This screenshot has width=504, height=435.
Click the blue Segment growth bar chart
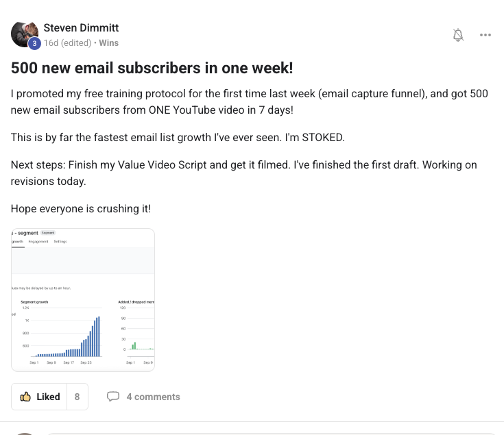click(x=69, y=337)
